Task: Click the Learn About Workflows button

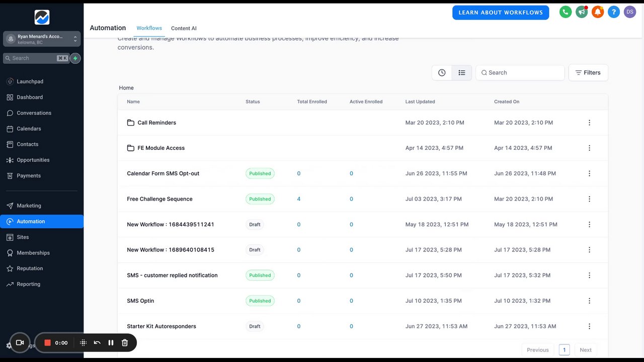Action: 501,13
